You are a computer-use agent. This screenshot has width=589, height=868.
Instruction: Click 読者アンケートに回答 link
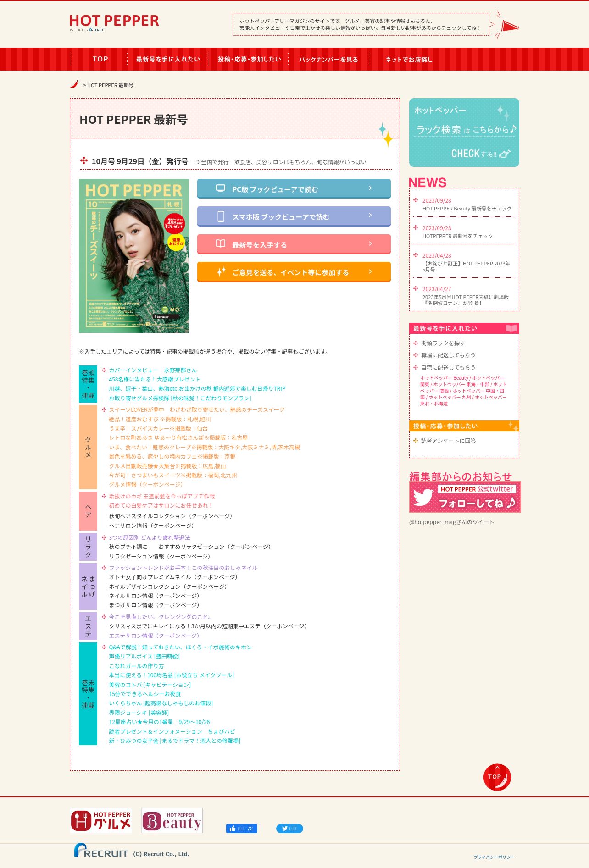448,441
